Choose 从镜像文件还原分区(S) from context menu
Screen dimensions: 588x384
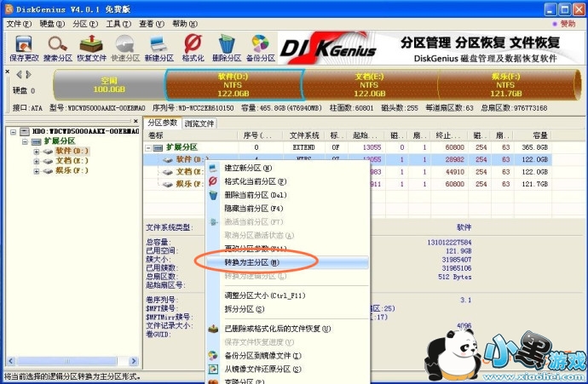click(x=288, y=369)
